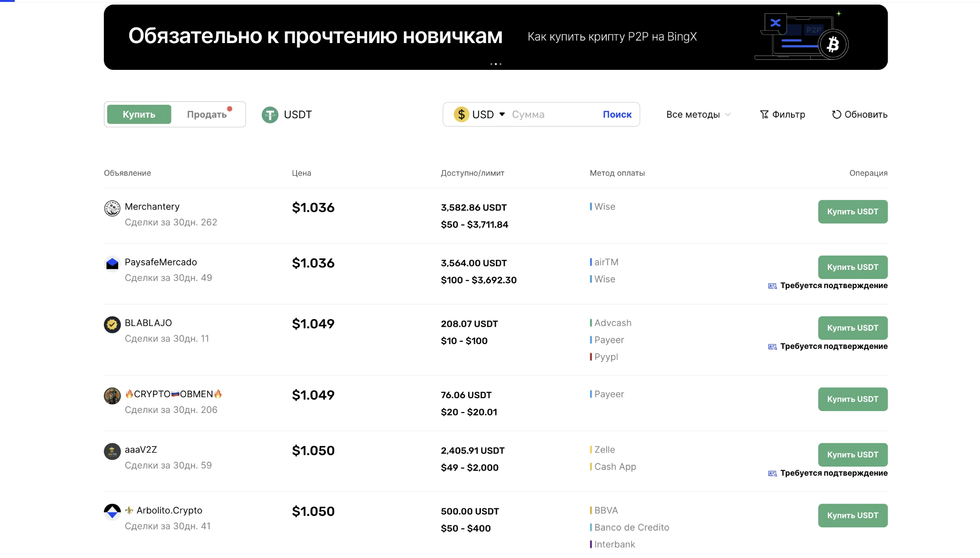Buy USDT from the aaaV2Z offer
The image size is (980, 558).
(x=852, y=455)
